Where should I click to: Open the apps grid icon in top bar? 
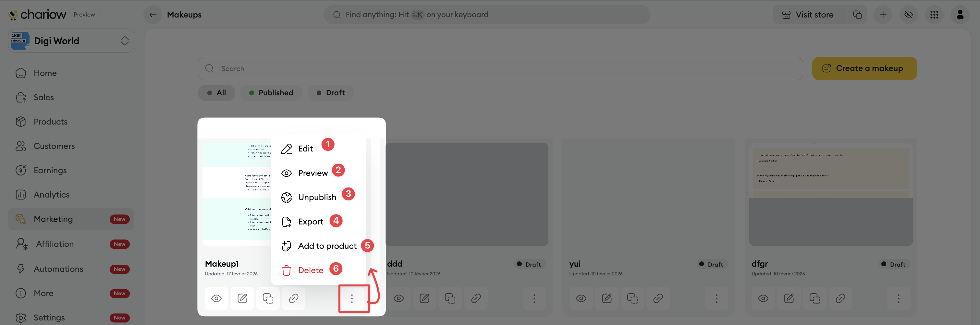tap(934, 15)
